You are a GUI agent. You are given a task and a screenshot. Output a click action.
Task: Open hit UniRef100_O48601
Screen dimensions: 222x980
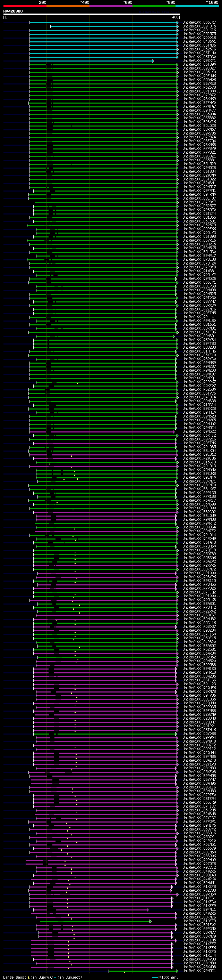(x=199, y=41)
